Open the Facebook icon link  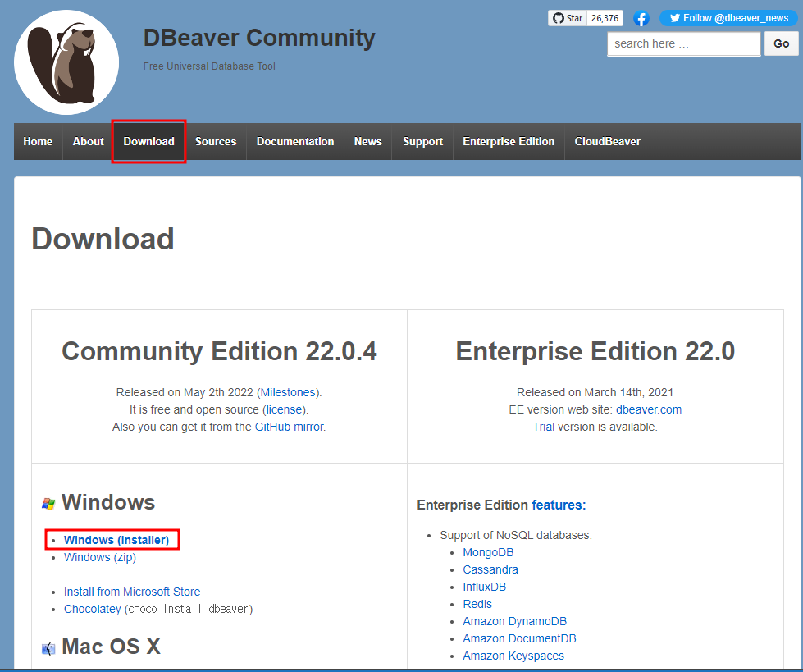641,18
